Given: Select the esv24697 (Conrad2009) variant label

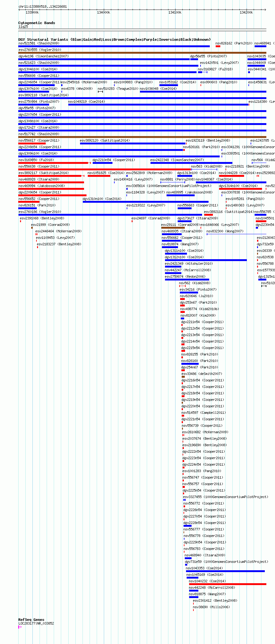Looking at the screenshot, I should click(150, 218).
